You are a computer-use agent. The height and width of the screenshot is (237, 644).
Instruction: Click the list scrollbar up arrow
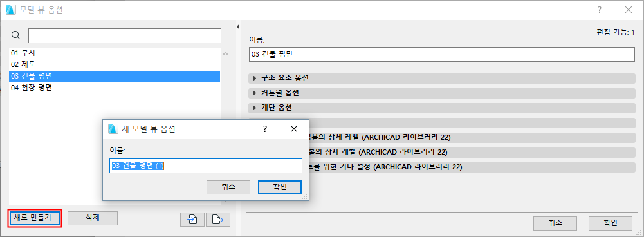tap(225, 53)
